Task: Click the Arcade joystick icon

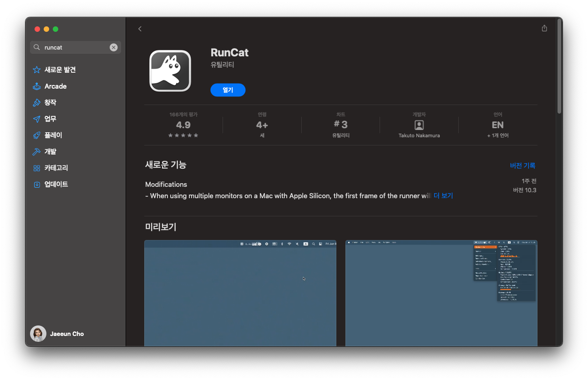Action: 37,86
